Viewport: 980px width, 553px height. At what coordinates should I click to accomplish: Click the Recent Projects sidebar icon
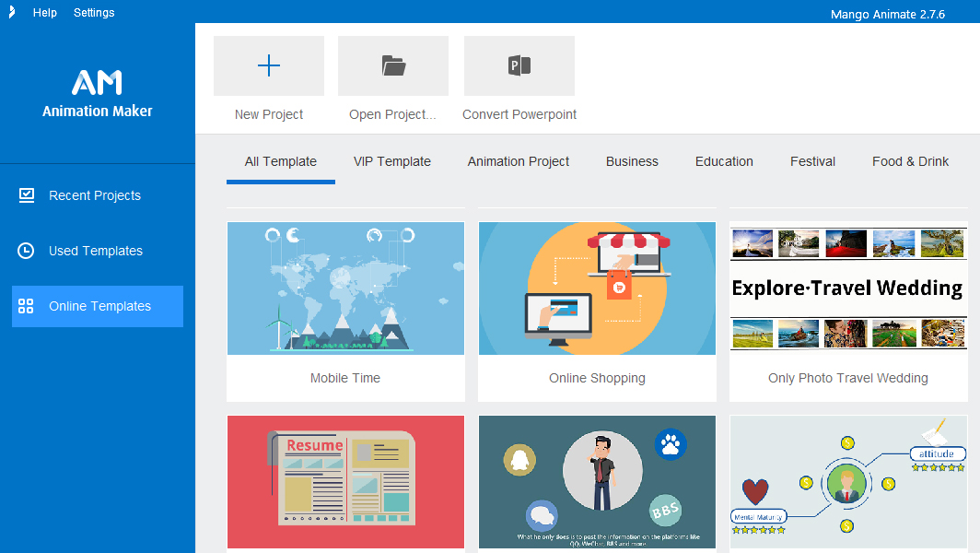pyautogui.click(x=27, y=195)
